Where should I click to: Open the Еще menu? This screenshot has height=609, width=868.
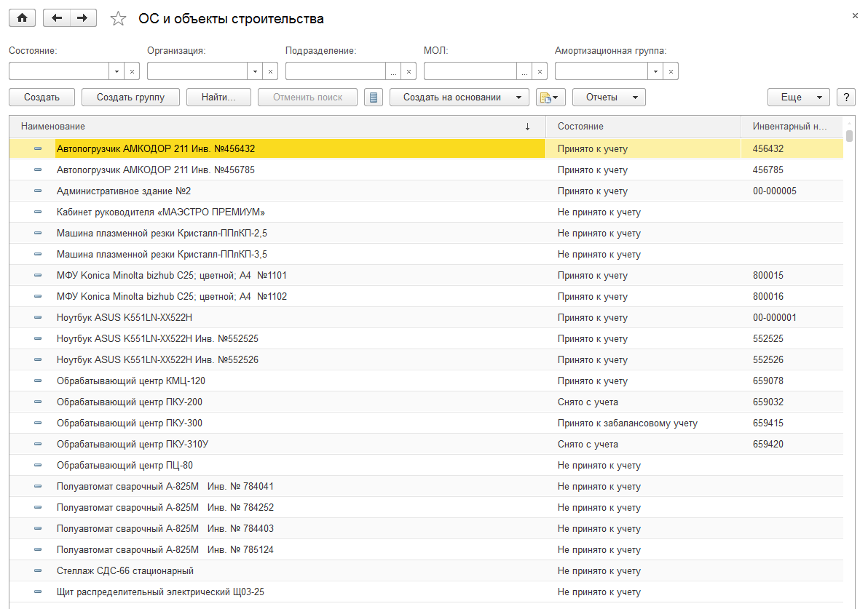pyautogui.click(x=798, y=97)
